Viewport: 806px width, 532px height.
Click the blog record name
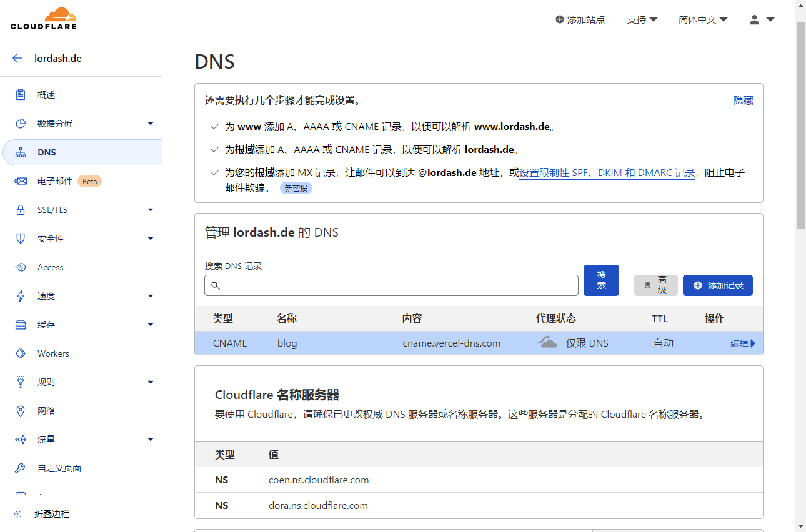(287, 343)
